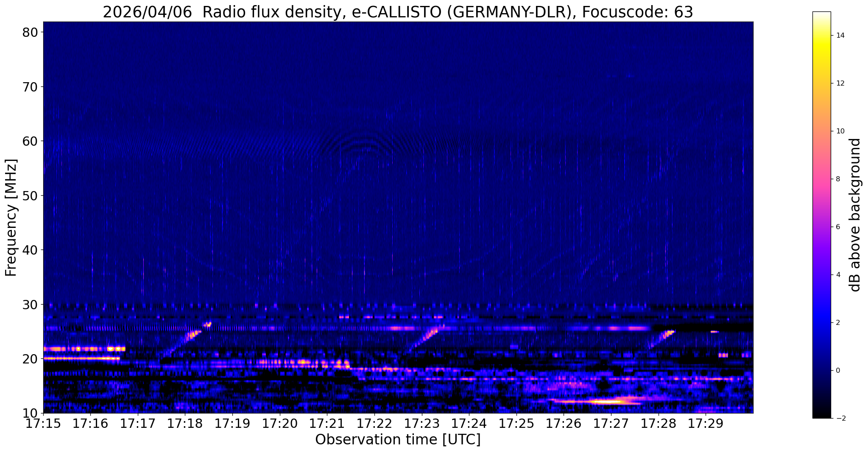Click the 17:23 time tick label
This screenshot has height=452, width=868.
(x=421, y=423)
